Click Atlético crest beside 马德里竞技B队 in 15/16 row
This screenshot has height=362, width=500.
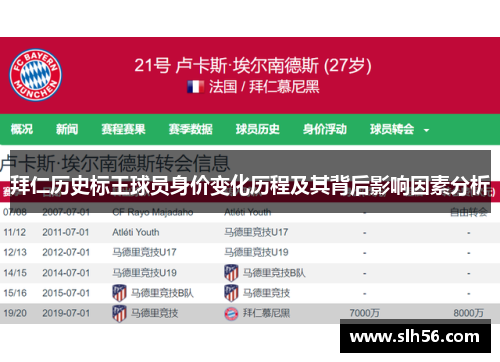119,293
